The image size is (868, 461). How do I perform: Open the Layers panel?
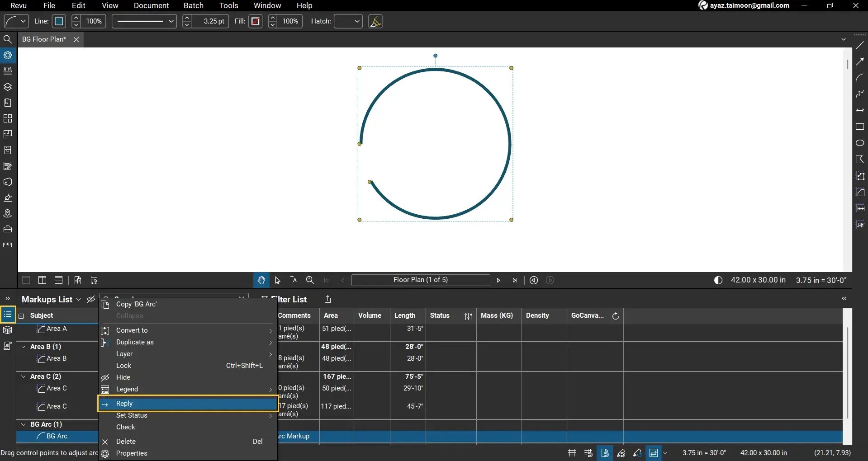point(8,87)
